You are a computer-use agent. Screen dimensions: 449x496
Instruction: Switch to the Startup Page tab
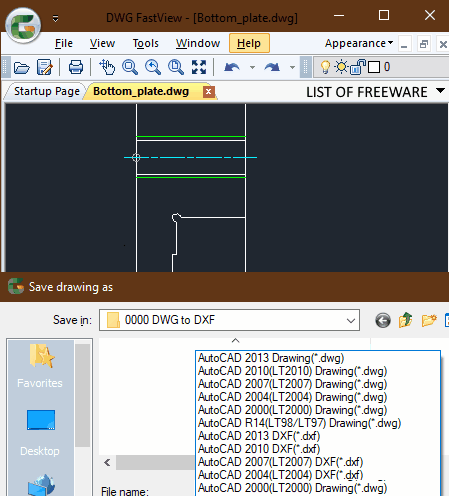click(47, 91)
